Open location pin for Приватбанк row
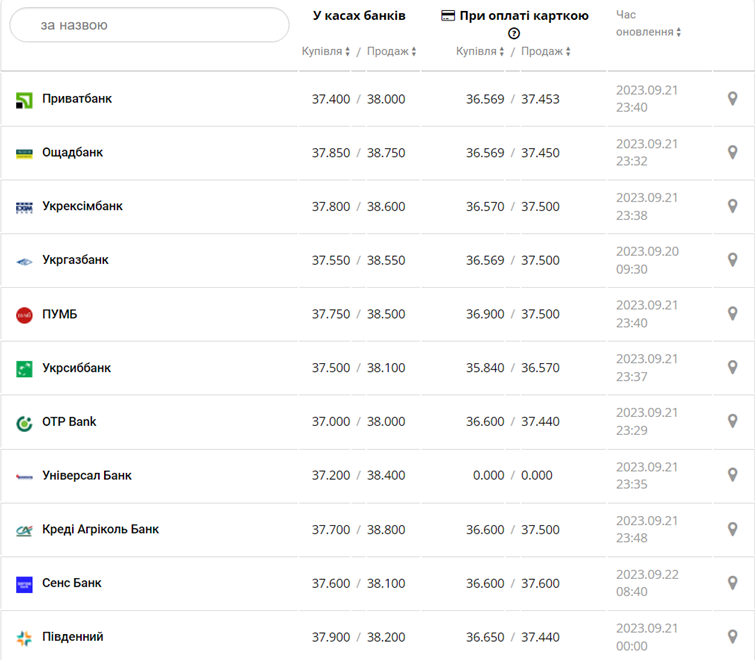This screenshot has width=755, height=660. tap(732, 98)
